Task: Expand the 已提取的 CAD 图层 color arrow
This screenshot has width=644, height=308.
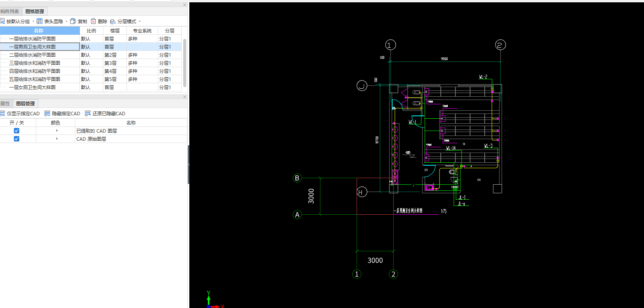Action: click(57, 131)
